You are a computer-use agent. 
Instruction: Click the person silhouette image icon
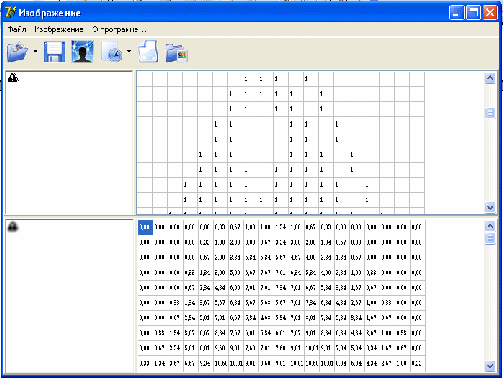coord(82,52)
